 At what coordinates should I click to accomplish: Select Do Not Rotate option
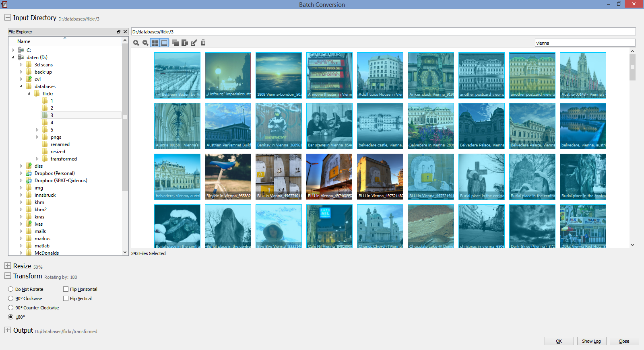11,289
